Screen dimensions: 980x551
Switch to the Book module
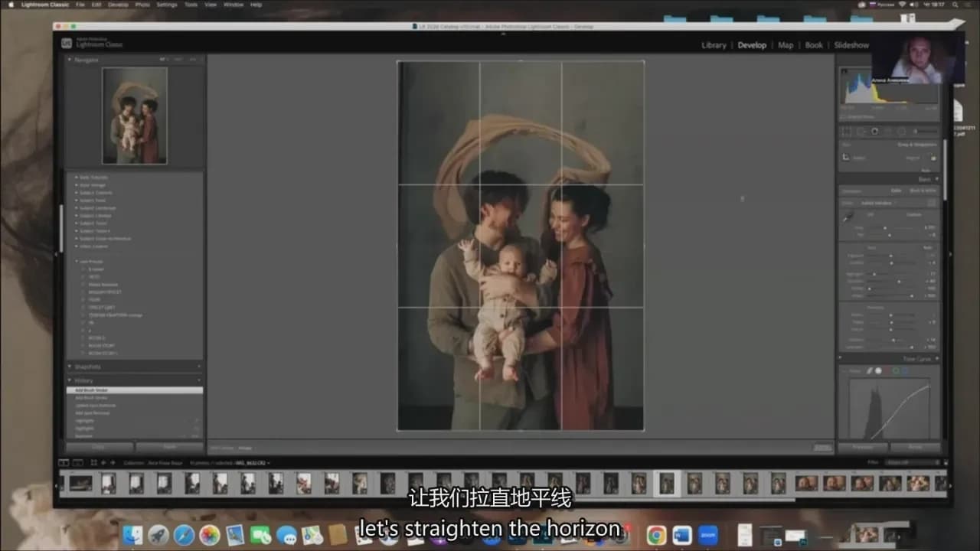(814, 45)
